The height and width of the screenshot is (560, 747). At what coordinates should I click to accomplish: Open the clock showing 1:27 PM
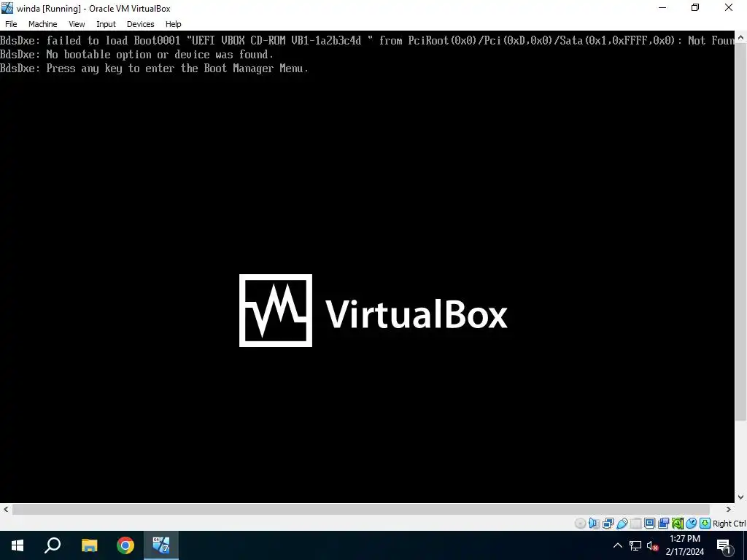[684, 545]
